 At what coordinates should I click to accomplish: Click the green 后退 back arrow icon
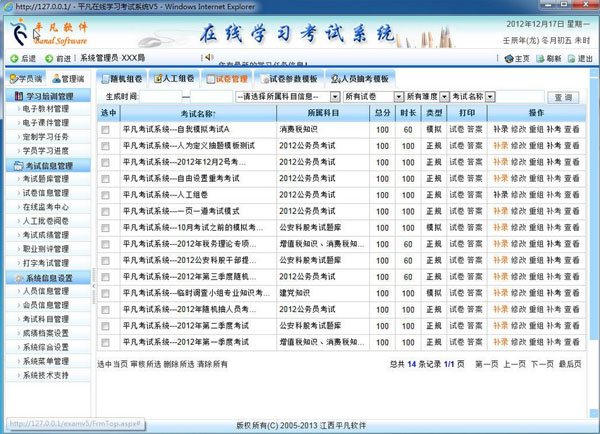pyautogui.click(x=14, y=59)
